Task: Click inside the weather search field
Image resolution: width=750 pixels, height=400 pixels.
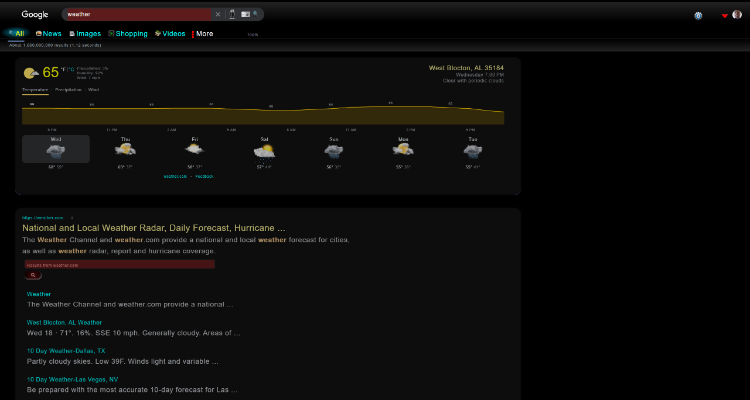Action: (139, 14)
